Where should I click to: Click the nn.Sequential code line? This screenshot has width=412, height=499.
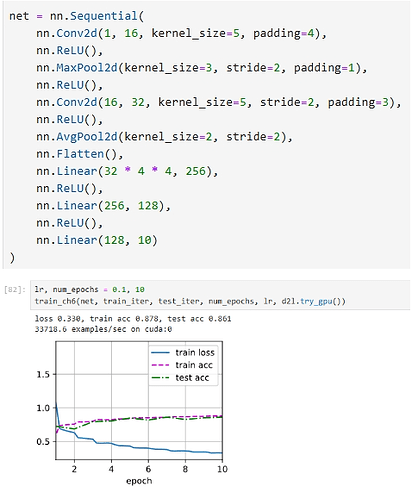pos(76,16)
